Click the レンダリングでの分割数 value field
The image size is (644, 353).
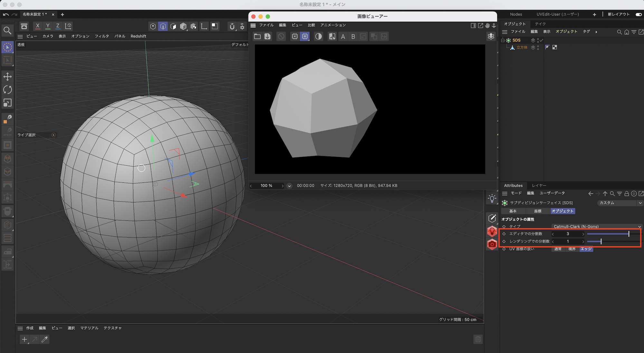tap(568, 241)
